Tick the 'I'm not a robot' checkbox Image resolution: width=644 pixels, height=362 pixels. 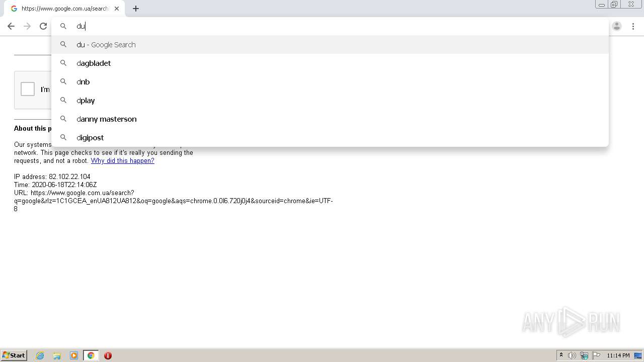[28, 89]
